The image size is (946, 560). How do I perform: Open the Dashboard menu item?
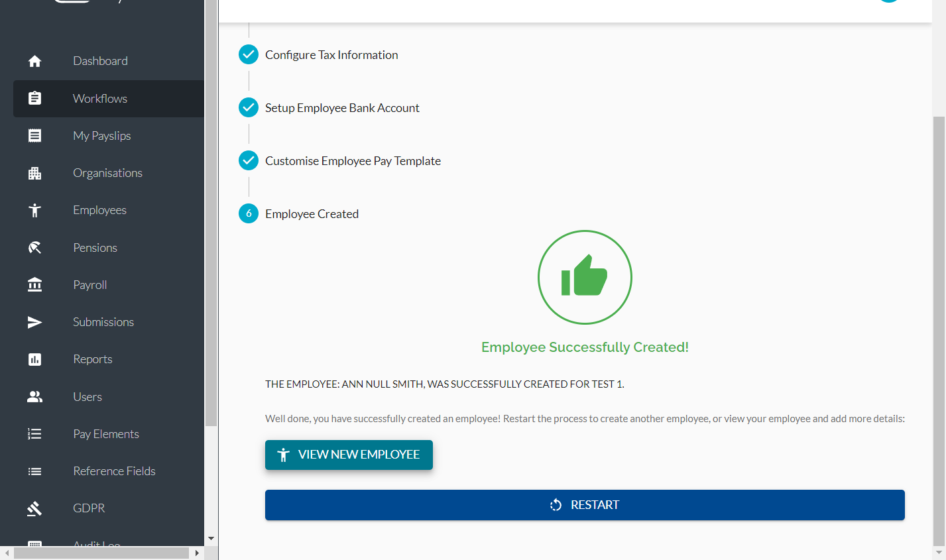[x=109, y=61]
